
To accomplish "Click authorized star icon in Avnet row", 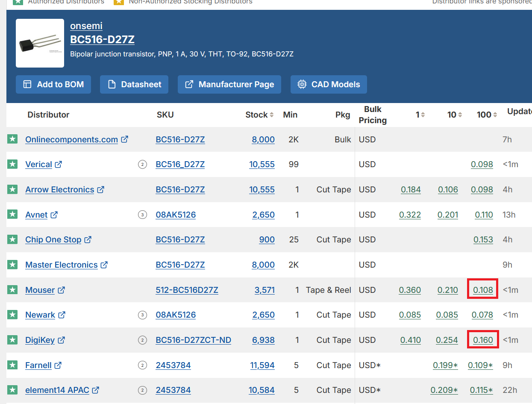I will click(x=12, y=214).
